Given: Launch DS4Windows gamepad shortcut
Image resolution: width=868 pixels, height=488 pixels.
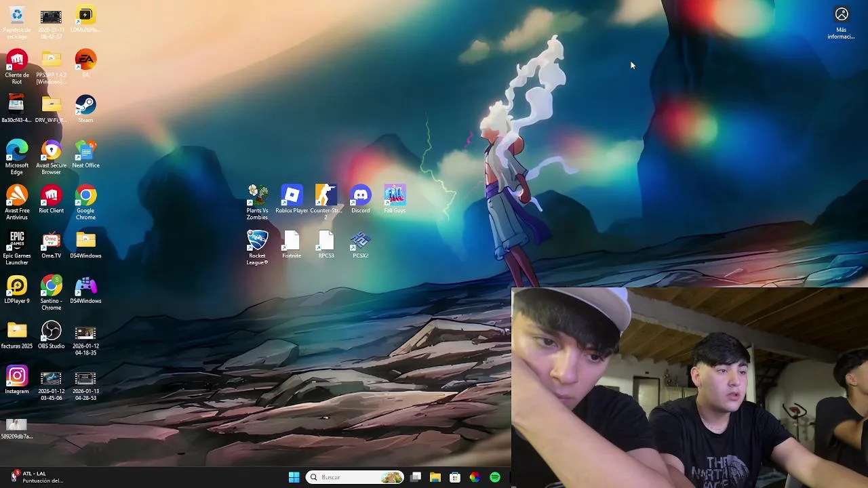Looking at the screenshot, I should coord(85,290).
